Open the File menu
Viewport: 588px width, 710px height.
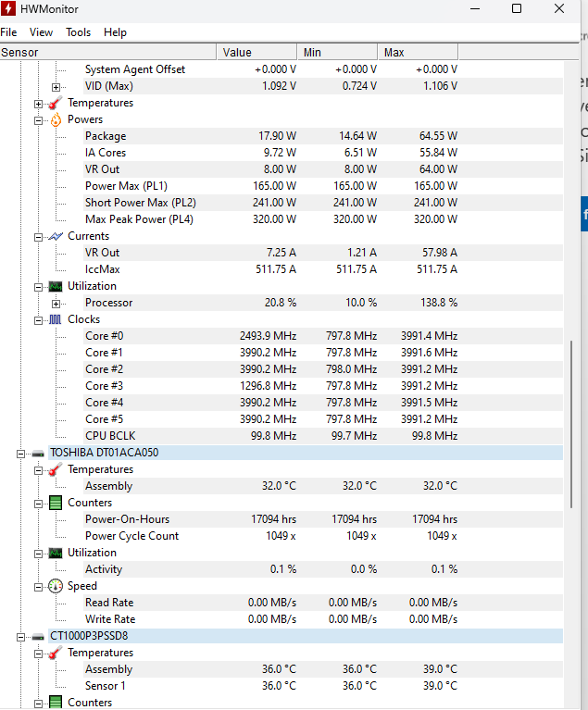click(8, 32)
